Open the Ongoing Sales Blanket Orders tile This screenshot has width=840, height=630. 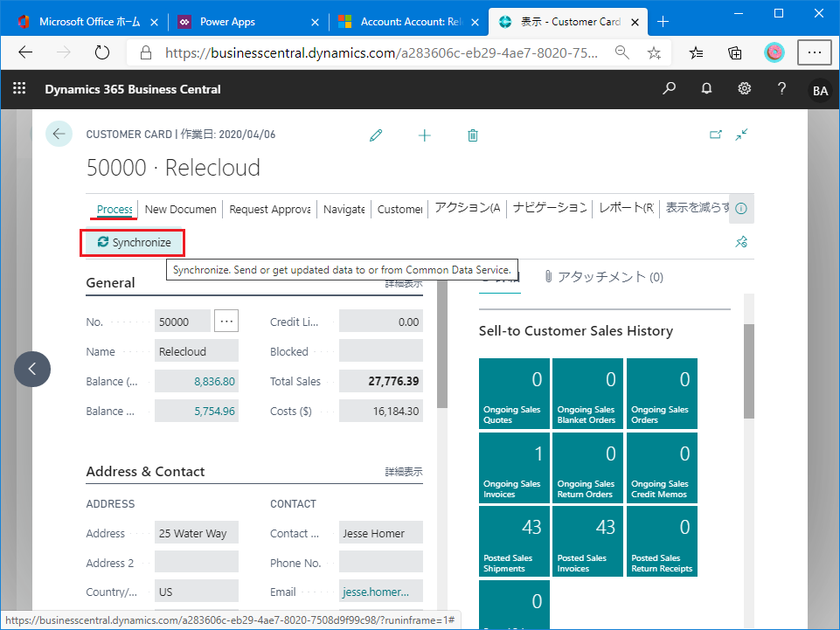587,393
